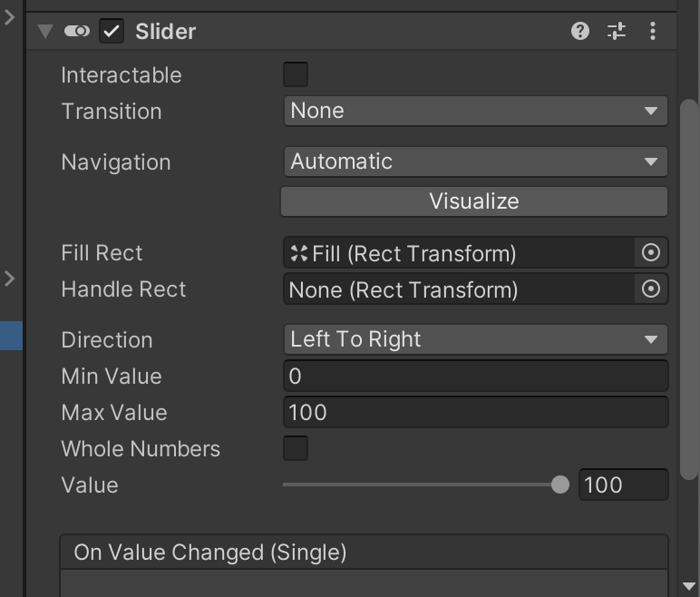This screenshot has height=597, width=700.
Task: Open Slider component help reference
Action: tap(580, 32)
